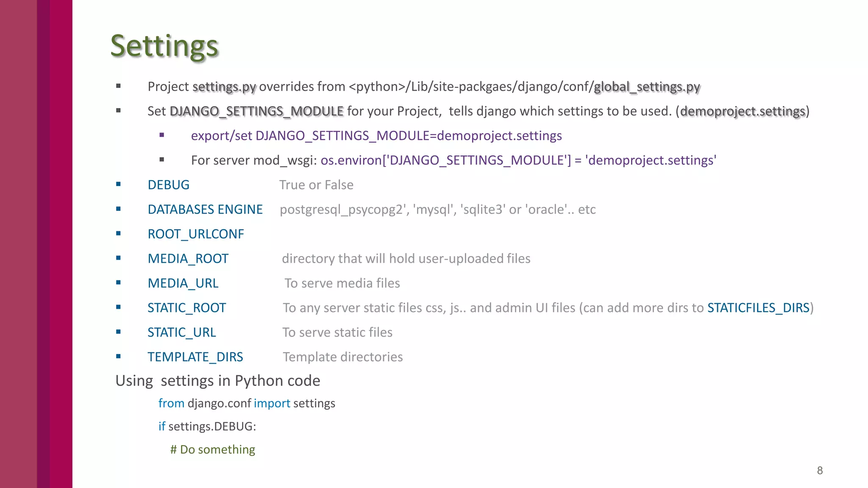The image size is (868, 488).
Task: Click the Settings slide title
Action: 164,47
